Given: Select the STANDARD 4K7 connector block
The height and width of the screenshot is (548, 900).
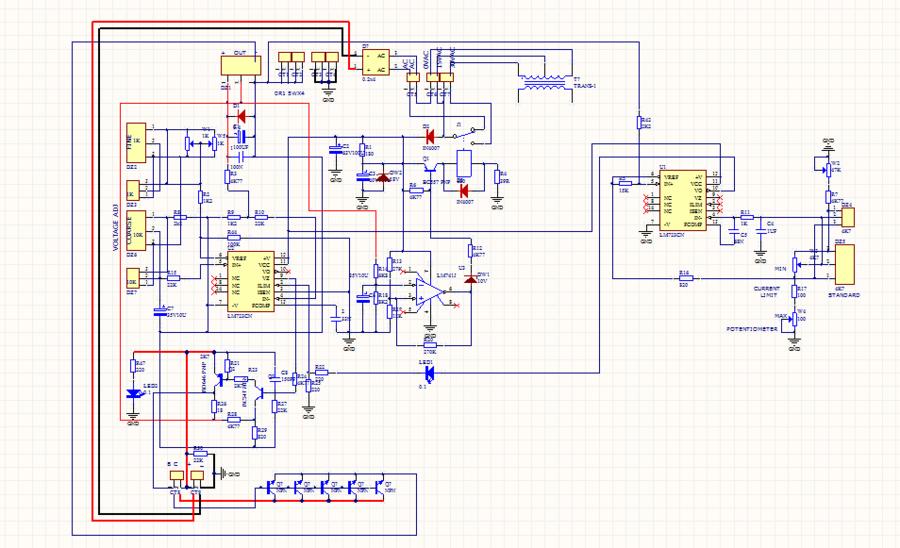Looking at the screenshot, I should click(x=846, y=264).
